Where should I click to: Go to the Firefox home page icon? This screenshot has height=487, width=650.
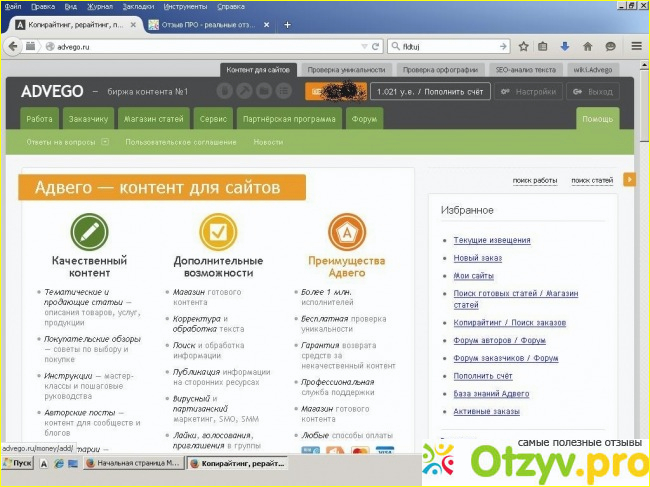[x=587, y=46]
